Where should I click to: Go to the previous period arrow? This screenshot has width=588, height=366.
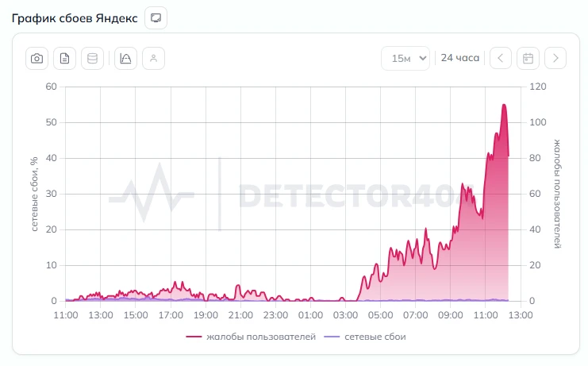(500, 58)
